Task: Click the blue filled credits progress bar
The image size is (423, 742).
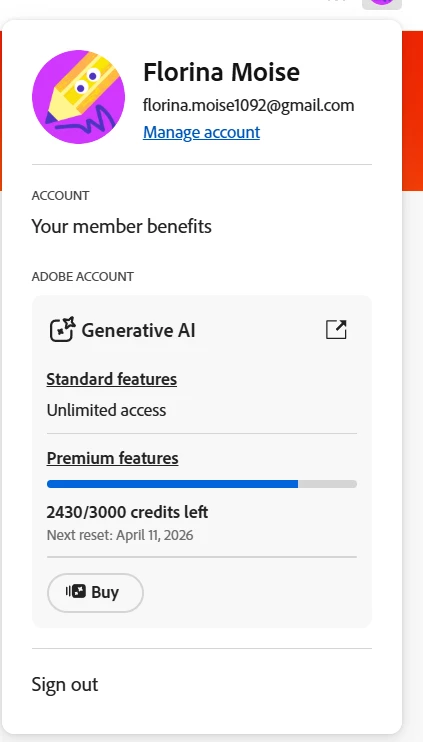Action: click(172, 484)
